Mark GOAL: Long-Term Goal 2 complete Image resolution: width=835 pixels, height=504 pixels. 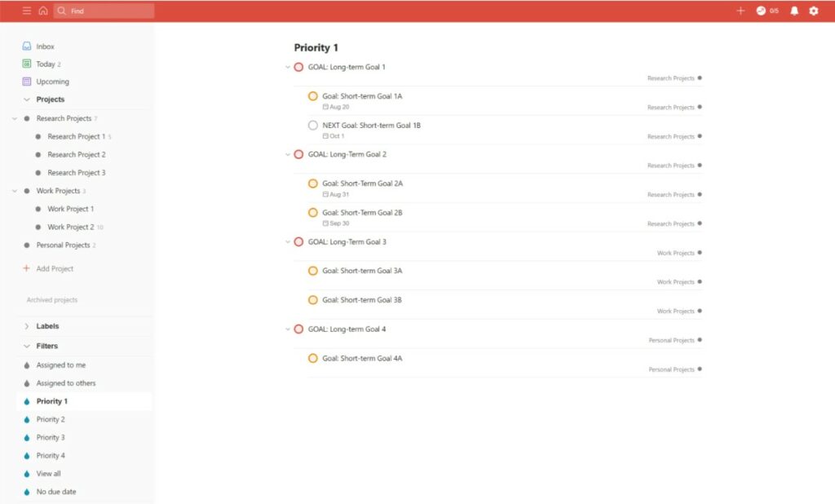click(x=298, y=154)
